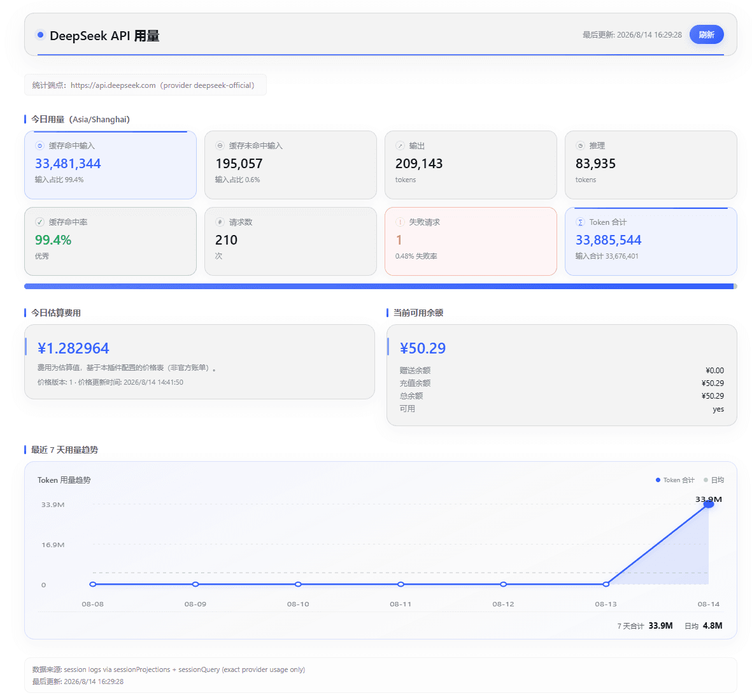Click the 今日估算费用 section heading
This screenshot has height=700, width=752.
[56, 313]
